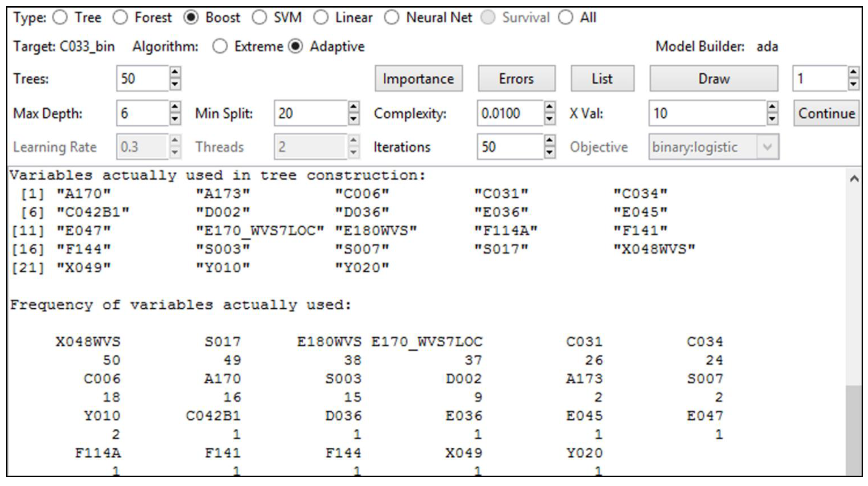Open the Objective binary:logistic dropdown
Viewport: 868px width, 486px height.
[x=767, y=147]
